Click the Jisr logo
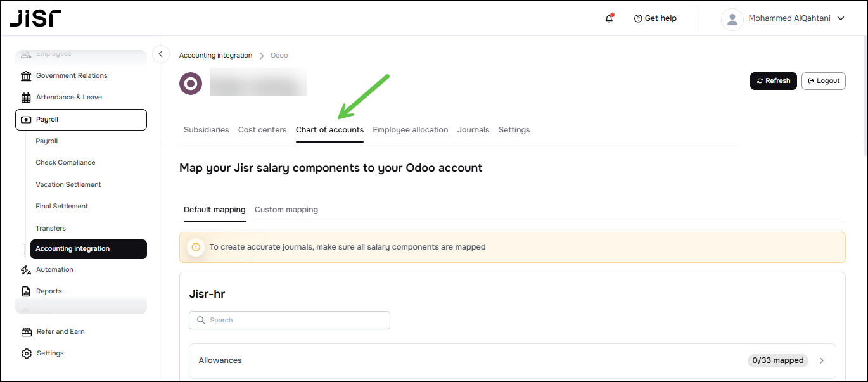Viewport: 868px width, 382px height. click(x=35, y=18)
